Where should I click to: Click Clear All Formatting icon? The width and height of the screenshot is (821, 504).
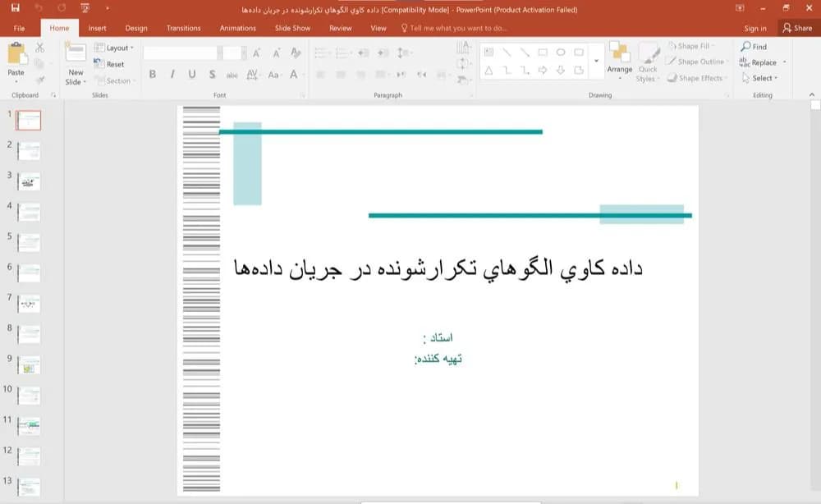pos(296,53)
